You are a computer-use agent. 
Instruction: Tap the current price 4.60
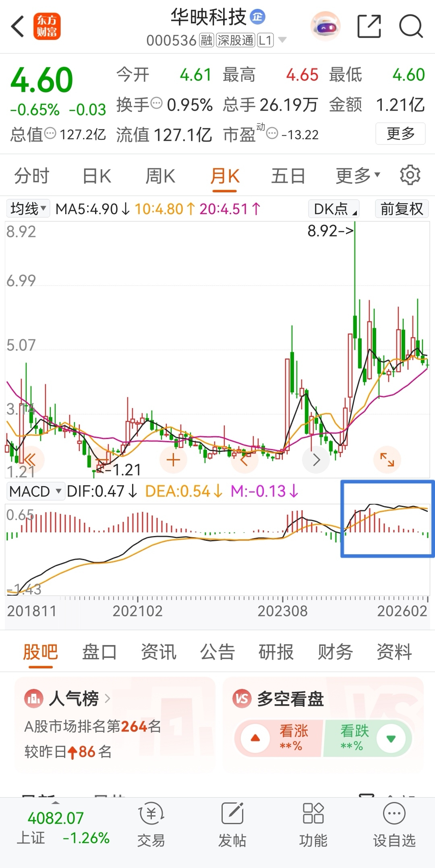(42, 80)
